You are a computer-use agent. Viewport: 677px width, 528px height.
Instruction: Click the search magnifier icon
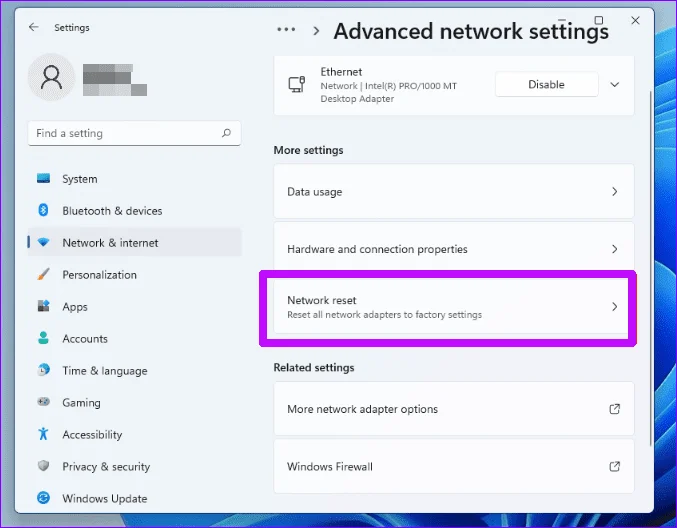tap(226, 133)
